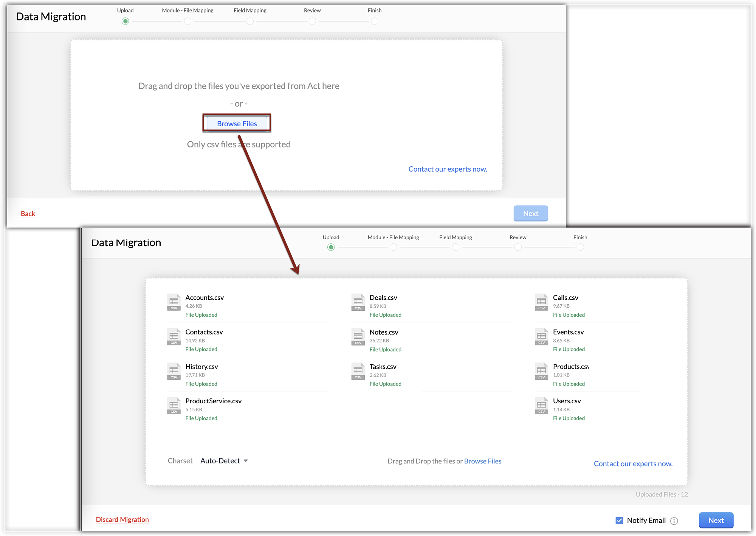
Task: Click the info icon beside Notify Email
Action: pos(674,521)
